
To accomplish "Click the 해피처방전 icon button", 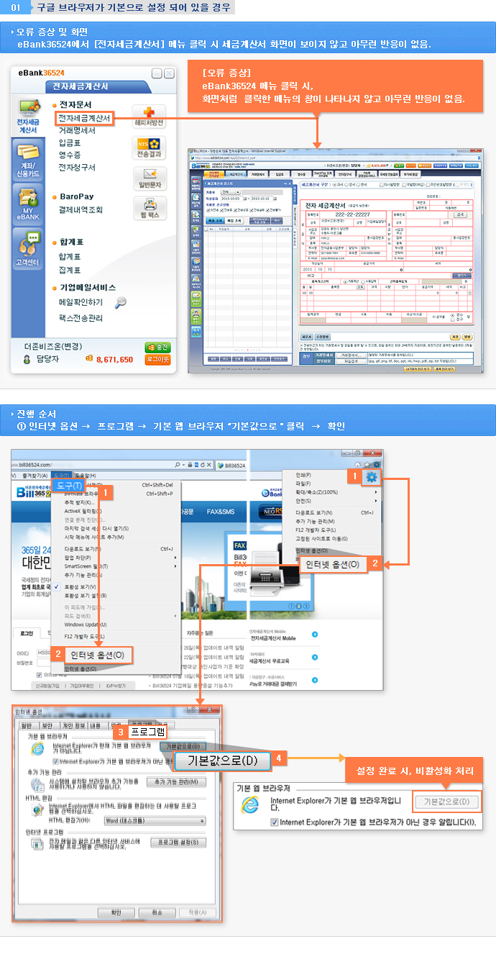I will [x=149, y=117].
